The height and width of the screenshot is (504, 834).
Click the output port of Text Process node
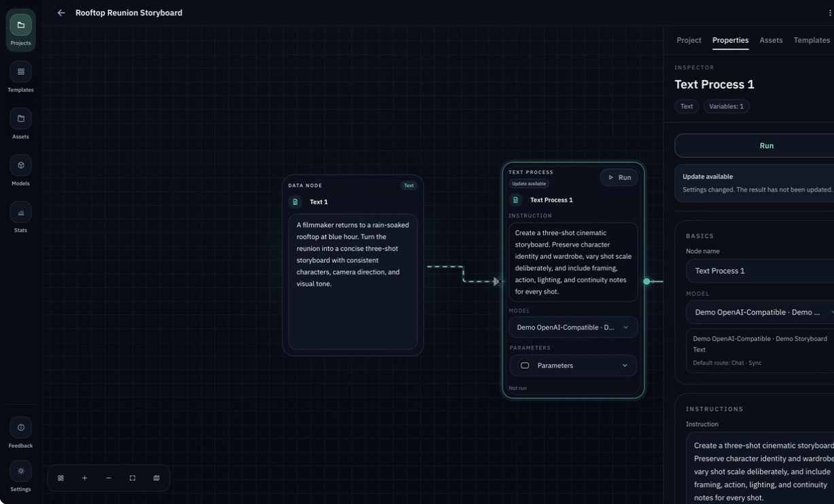pyautogui.click(x=646, y=281)
